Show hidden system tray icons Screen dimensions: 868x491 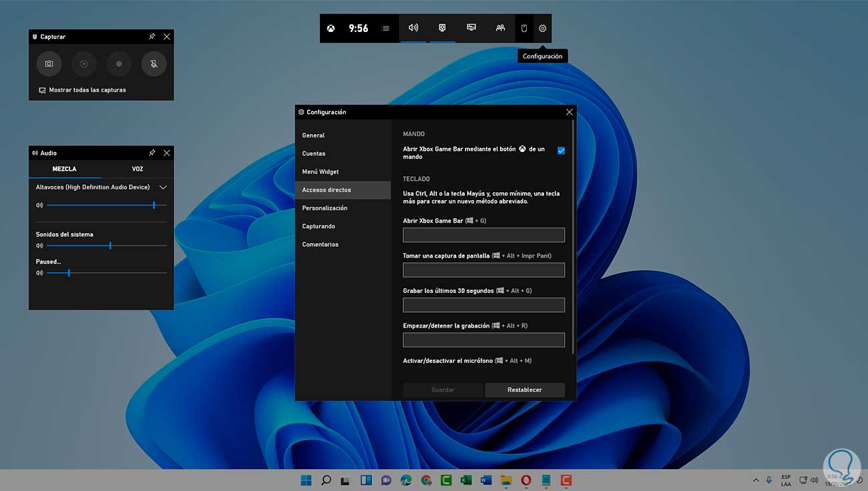756,480
